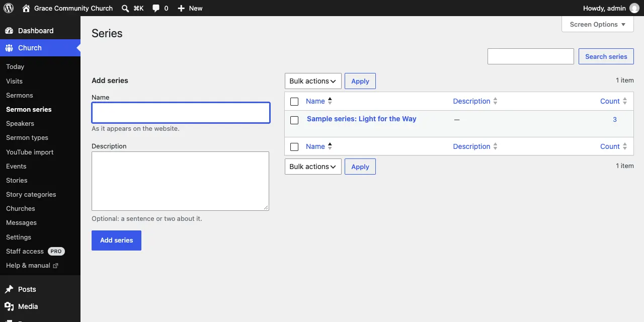
Task: Sort by Name using top header arrows
Action: 330,101
